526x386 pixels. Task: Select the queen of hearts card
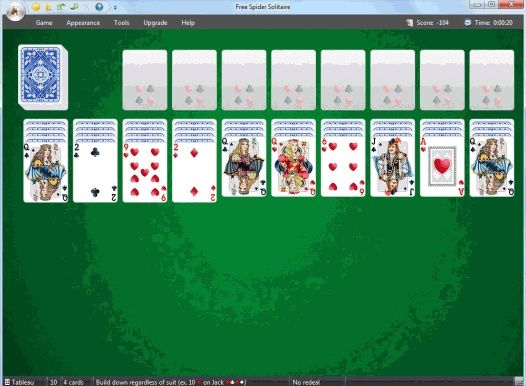294,166
